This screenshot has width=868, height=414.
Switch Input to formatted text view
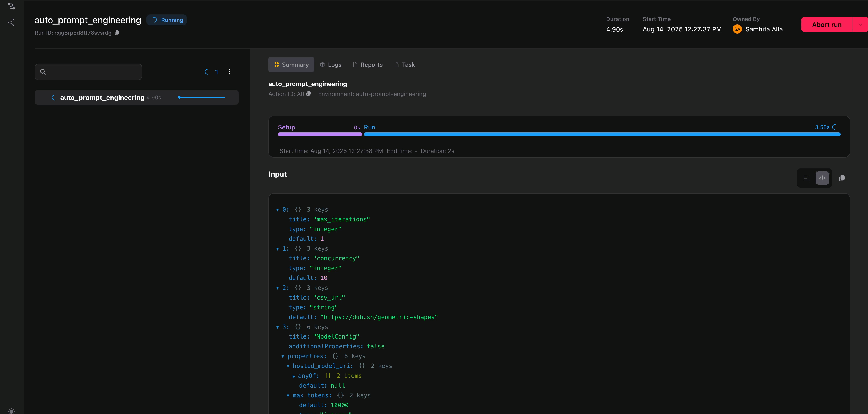pyautogui.click(x=807, y=178)
